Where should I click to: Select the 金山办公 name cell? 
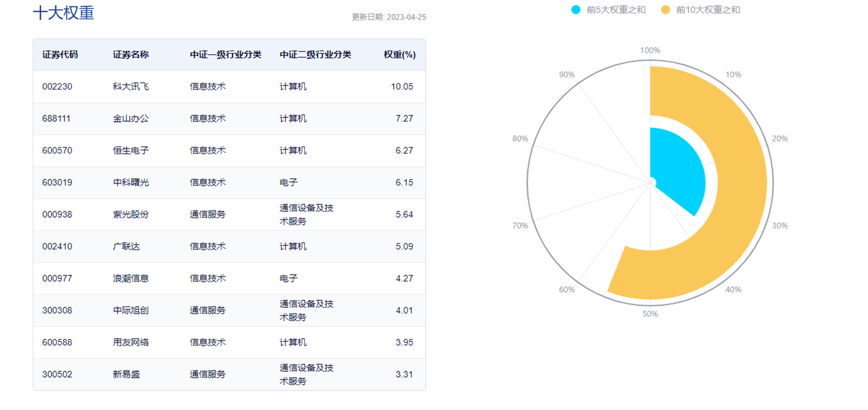coord(131,119)
